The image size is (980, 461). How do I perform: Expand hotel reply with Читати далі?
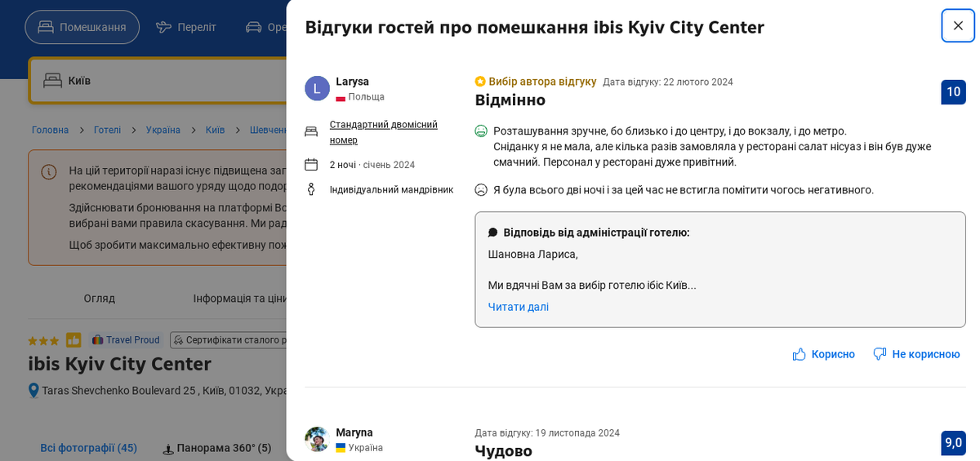point(519,307)
